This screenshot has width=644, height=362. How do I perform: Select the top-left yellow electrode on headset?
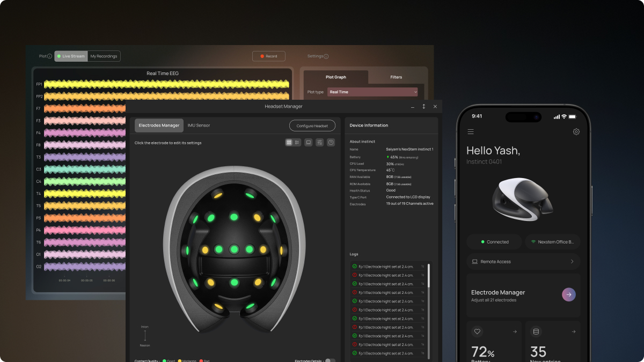pyautogui.click(x=218, y=195)
